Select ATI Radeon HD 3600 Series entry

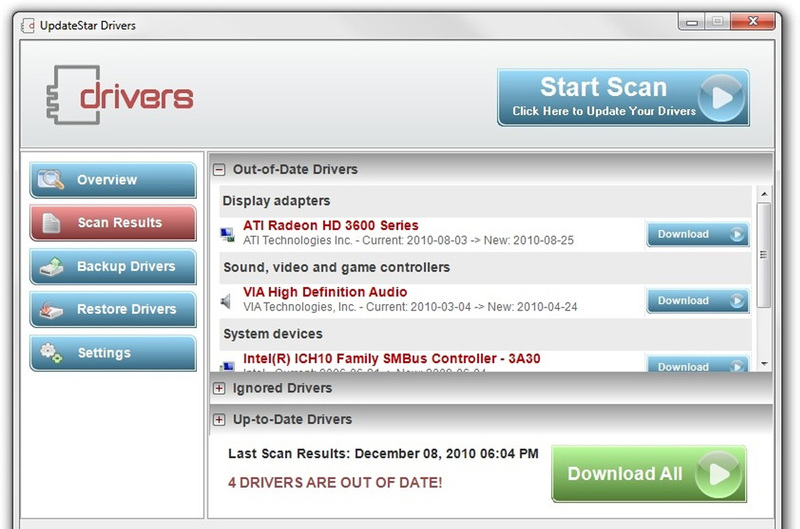click(x=331, y=225)
